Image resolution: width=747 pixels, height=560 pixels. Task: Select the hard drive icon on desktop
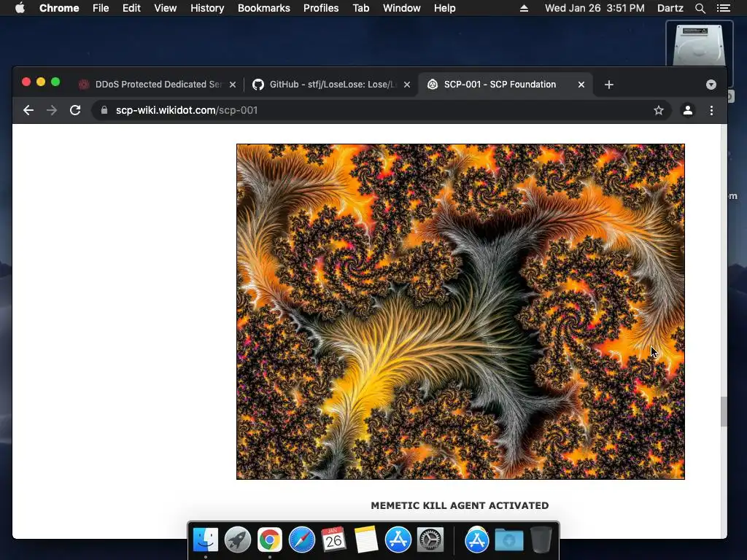coord(699,44)
